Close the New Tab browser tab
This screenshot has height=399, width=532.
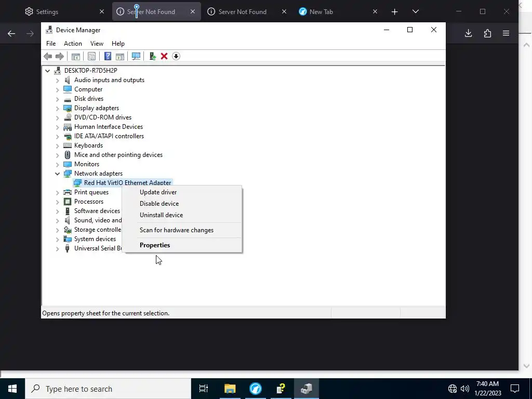(375, 11)
